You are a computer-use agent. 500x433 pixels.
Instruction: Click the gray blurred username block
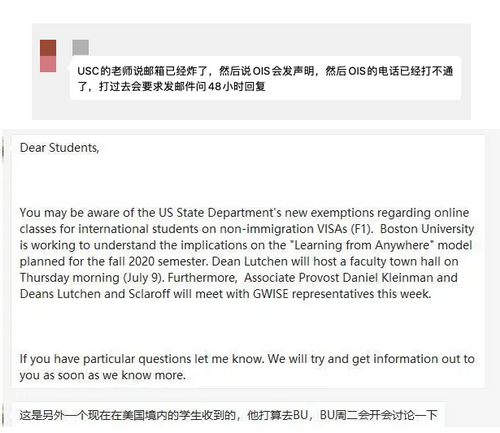[x=81, y=48]
